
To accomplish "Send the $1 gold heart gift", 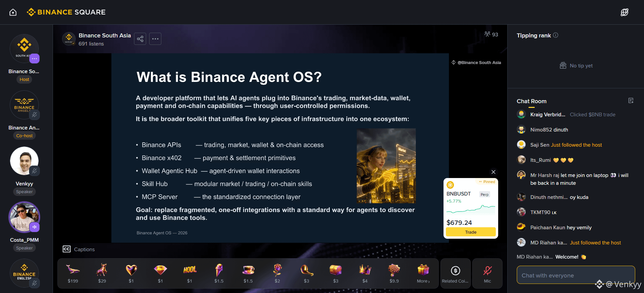I will coord(131,273).
